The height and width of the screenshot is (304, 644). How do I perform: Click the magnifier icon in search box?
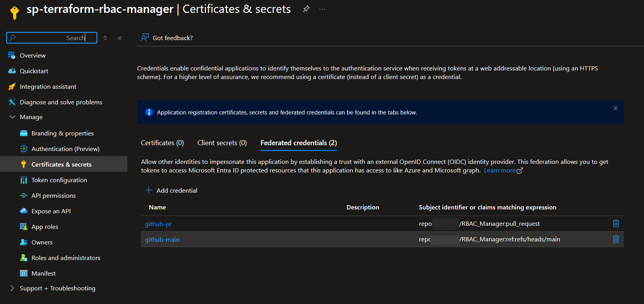click(12, 38)
